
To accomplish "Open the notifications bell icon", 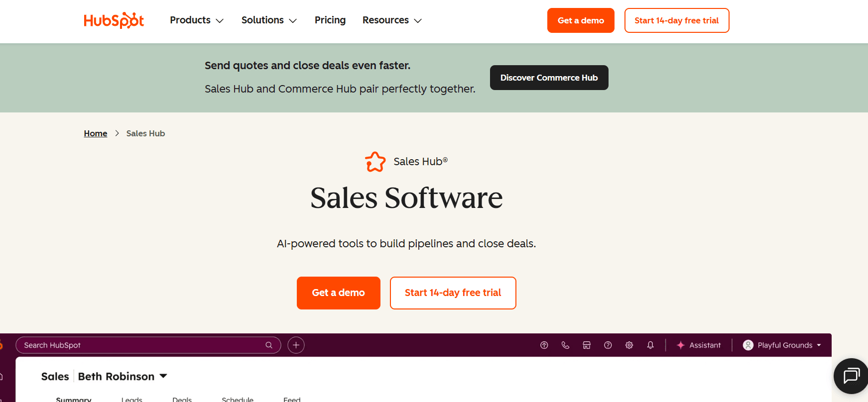I will click(650, 345).
